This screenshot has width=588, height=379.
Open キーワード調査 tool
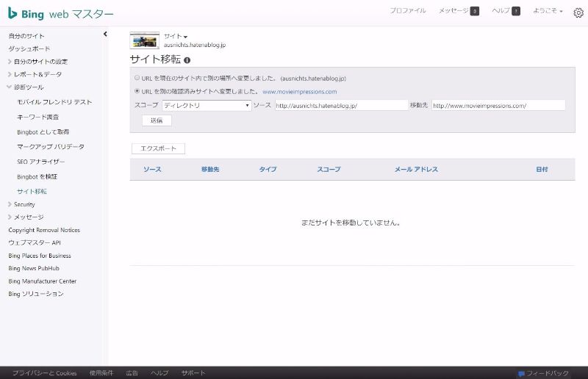click(38, 117)
